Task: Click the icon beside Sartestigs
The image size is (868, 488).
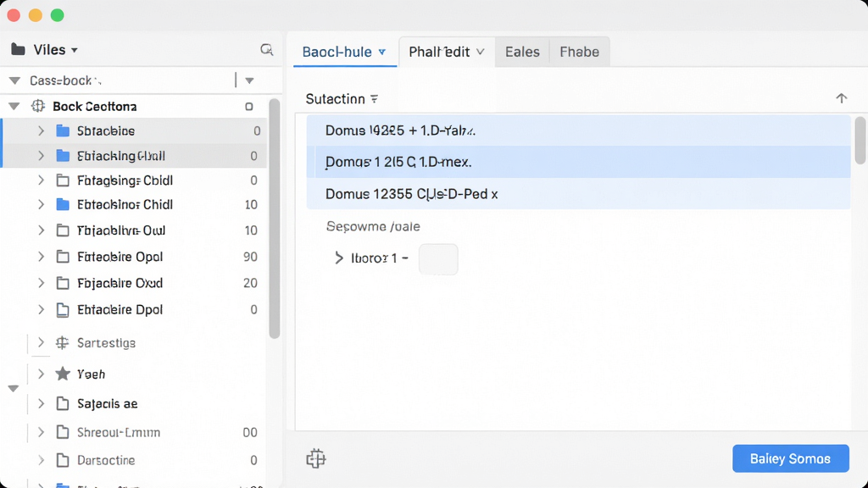Action: point(62,343)
